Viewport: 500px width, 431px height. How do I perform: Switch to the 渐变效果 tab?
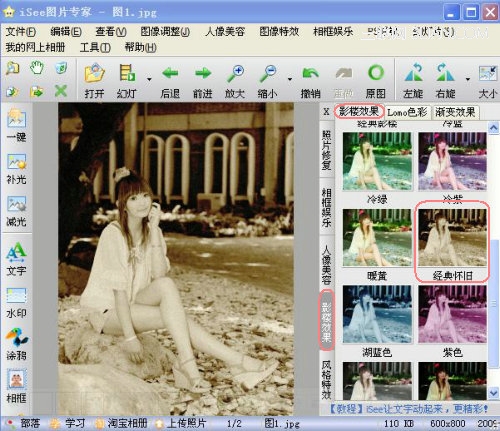point(455,112)
